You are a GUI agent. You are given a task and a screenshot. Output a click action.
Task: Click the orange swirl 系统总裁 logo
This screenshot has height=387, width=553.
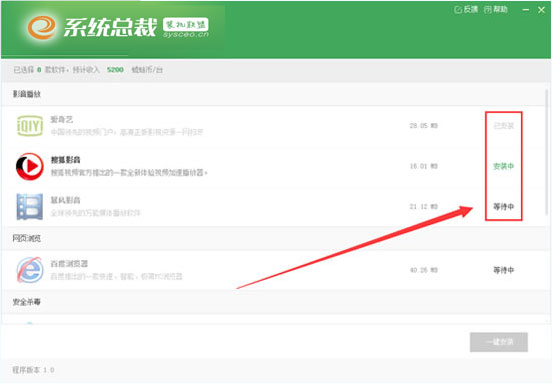[x=42, y=28]
